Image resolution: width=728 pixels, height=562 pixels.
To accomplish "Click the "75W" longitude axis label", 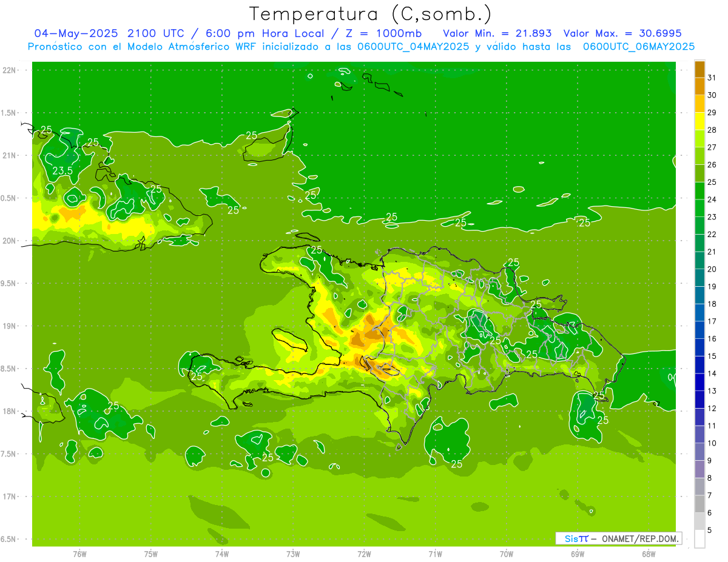I will pyautogui.click(x=151, y=554).
